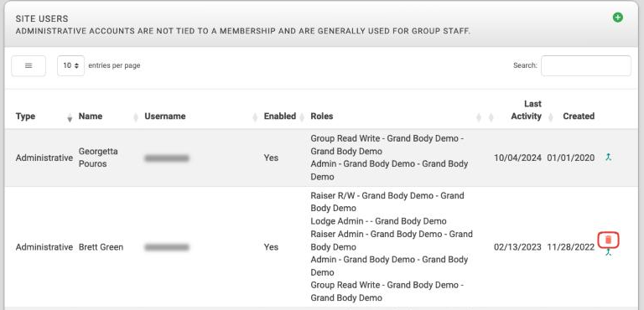
Task: Click the Lodge Admin role text
Action: [x=378, y=221]
